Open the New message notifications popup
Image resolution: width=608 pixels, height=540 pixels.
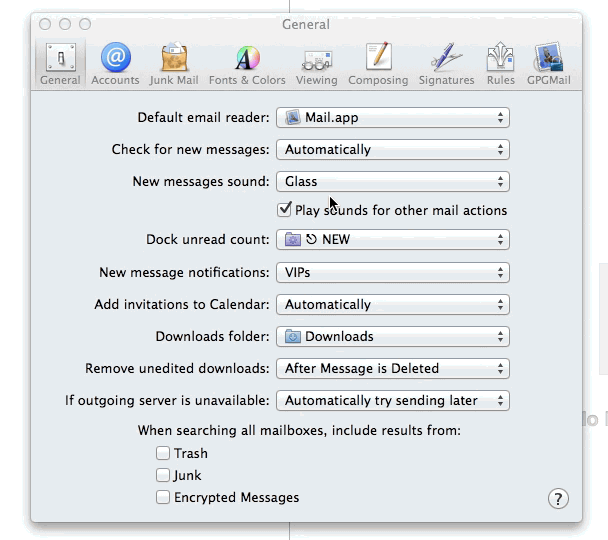392,273
